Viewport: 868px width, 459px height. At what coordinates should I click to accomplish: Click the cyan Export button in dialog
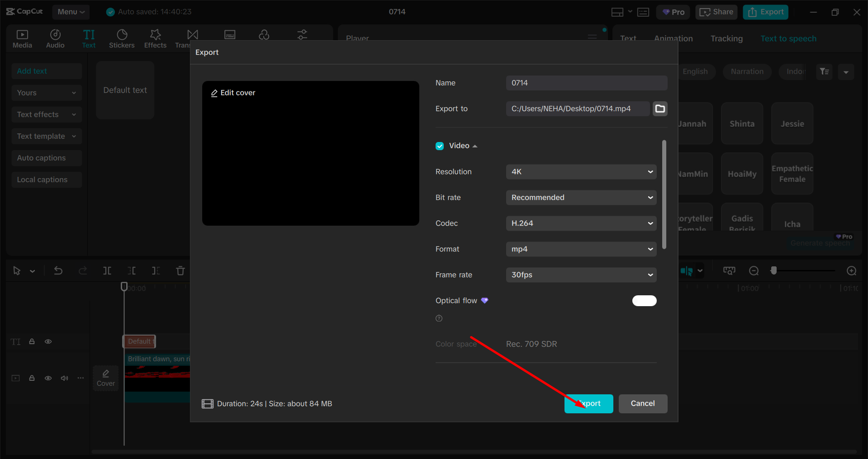(x=588, y=403)
